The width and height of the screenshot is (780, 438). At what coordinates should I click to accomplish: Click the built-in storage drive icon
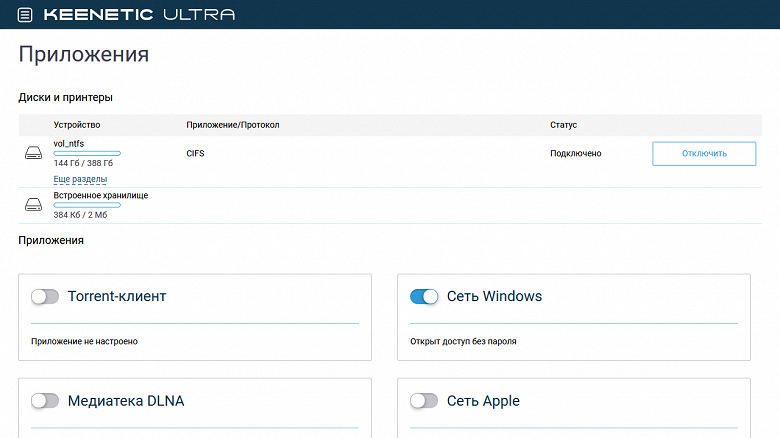pos(34,205)
